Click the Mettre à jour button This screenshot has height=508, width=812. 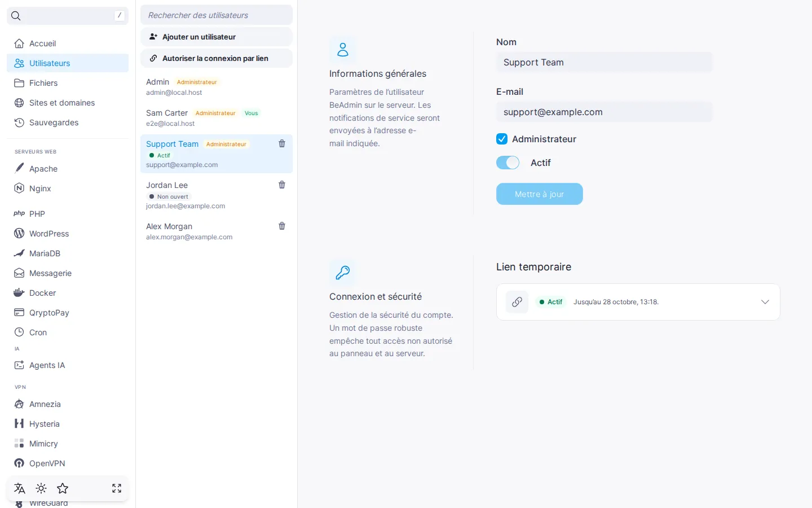[x=540, y=194]
